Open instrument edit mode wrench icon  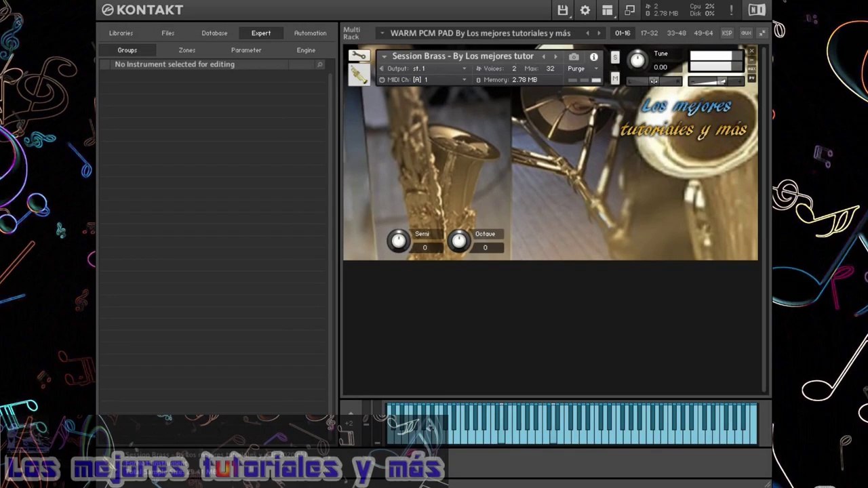[359, 56]
